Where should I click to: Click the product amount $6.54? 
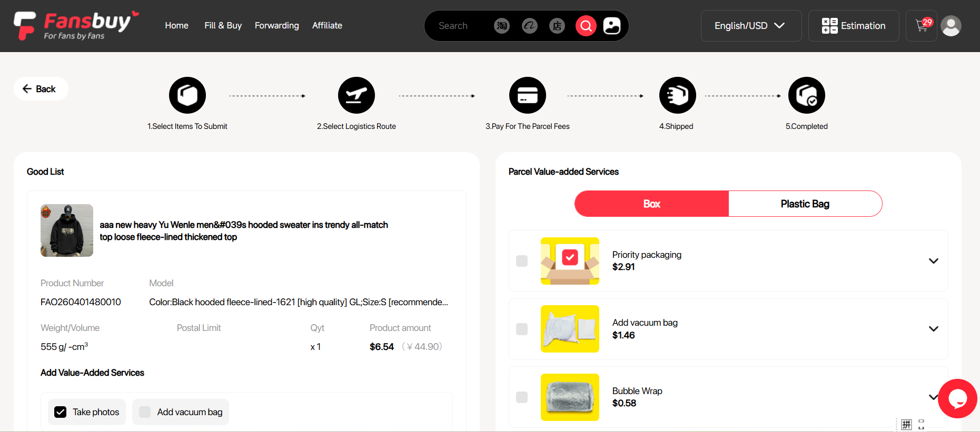(x=382, y=347)
